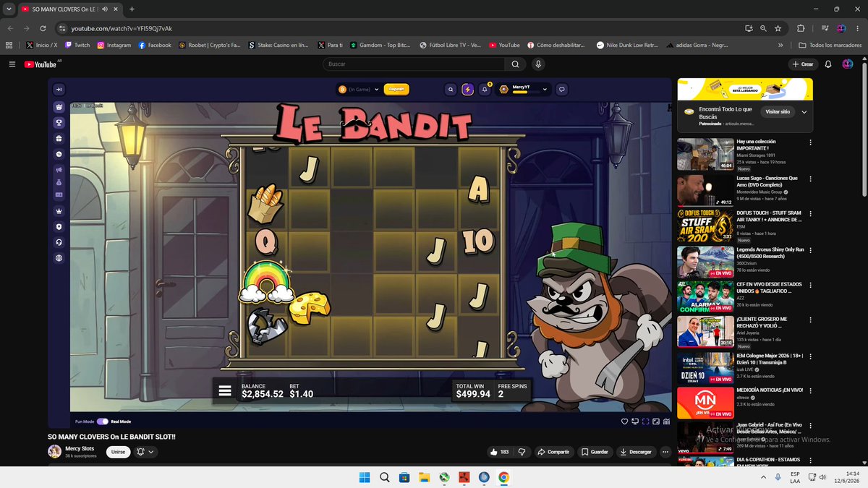Image resolution: width=868 pixels, height=488 pixels.
Task: Reload the page in Chrome
Action: click(43, 28)
